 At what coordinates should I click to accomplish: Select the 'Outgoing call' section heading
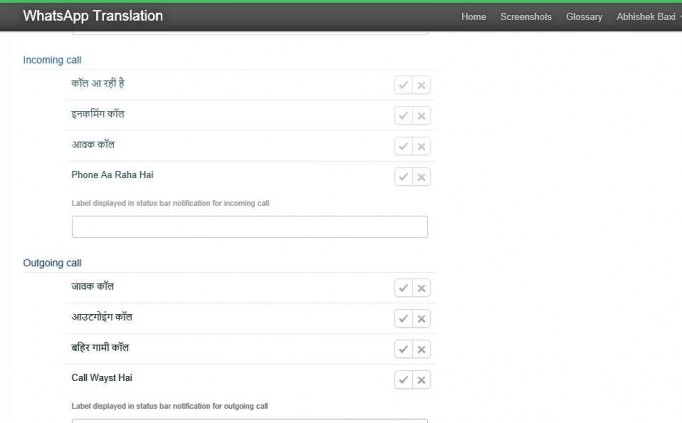point(52,263)
